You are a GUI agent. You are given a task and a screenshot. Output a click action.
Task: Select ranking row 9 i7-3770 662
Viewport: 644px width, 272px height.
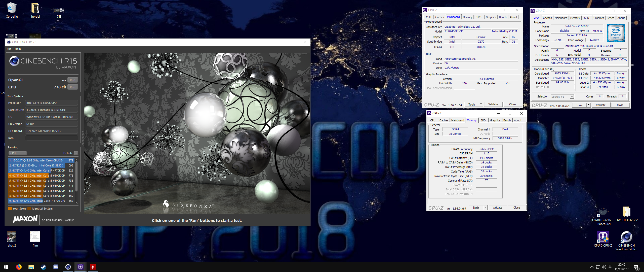41,201
